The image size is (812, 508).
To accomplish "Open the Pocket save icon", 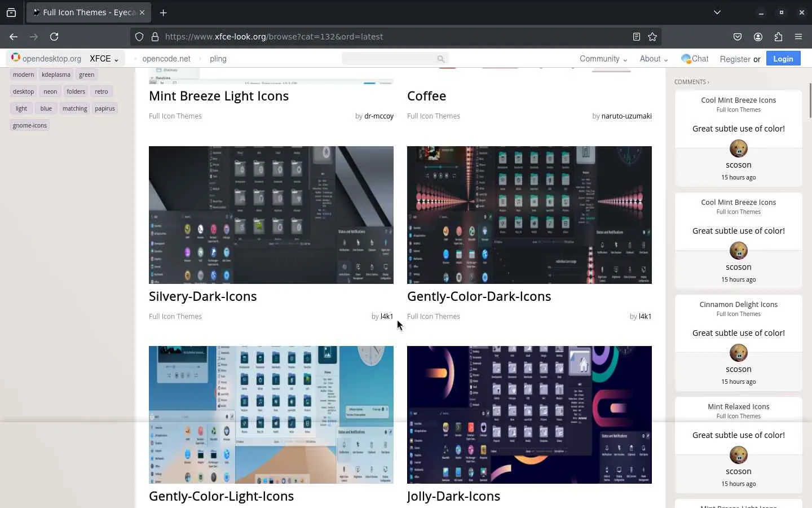I will 738,37.
